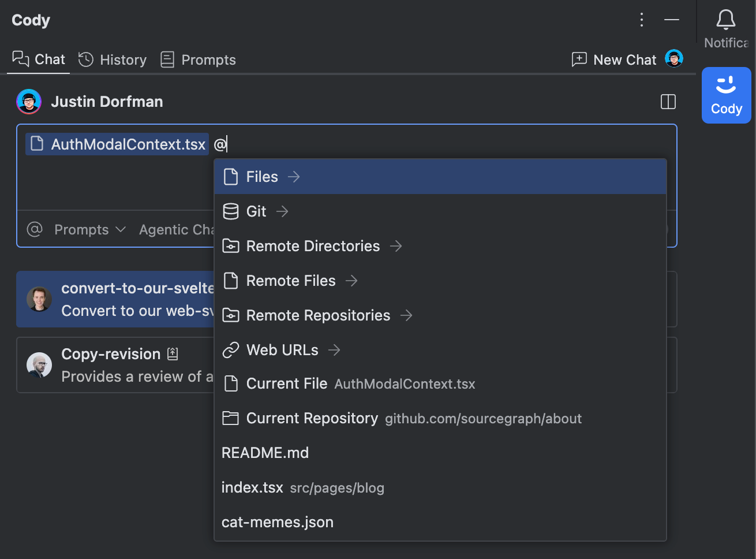Select the Cody sidebar tool button
Image resolution: width=756 pixels, height=559 pixels.
(726, 95)
